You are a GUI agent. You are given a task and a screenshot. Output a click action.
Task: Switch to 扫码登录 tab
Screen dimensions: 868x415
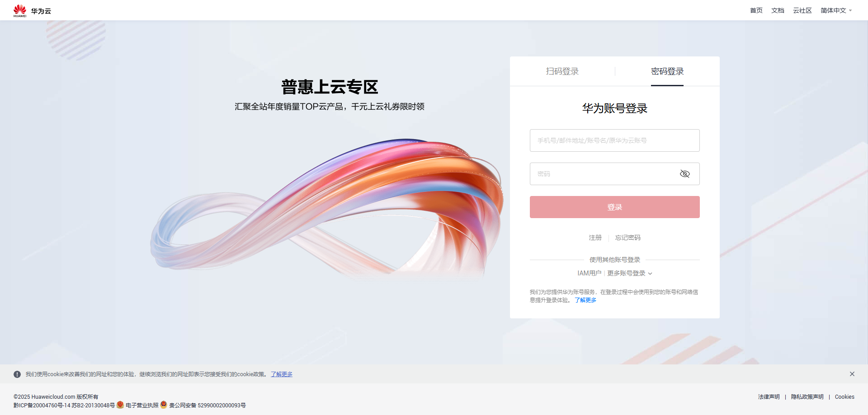[x=562, y=71]
